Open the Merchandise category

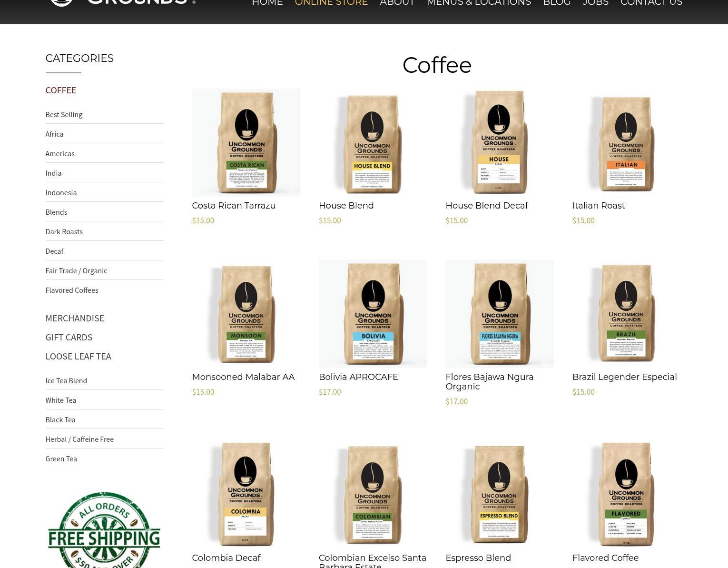tap(74, 318)
